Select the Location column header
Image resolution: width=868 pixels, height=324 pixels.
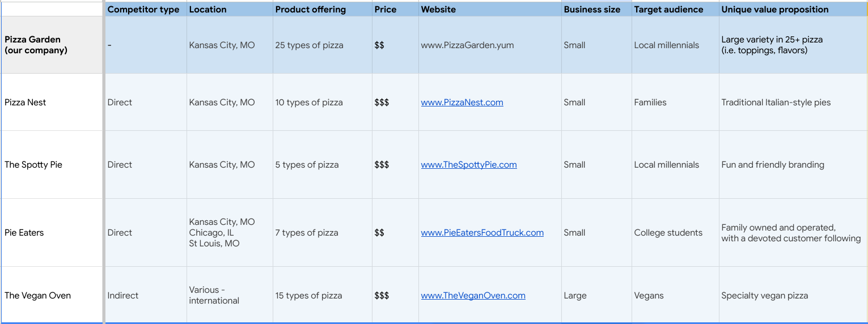[x=208, y=10]
